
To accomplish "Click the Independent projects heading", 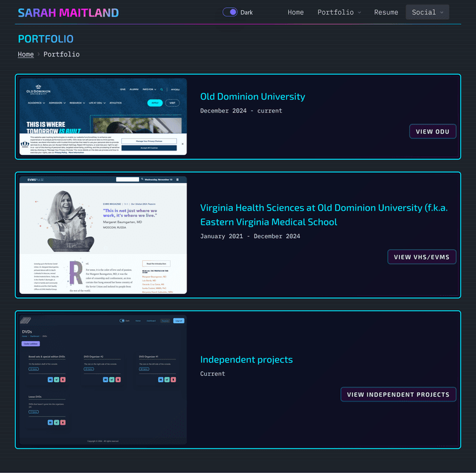I will [246, 359].
